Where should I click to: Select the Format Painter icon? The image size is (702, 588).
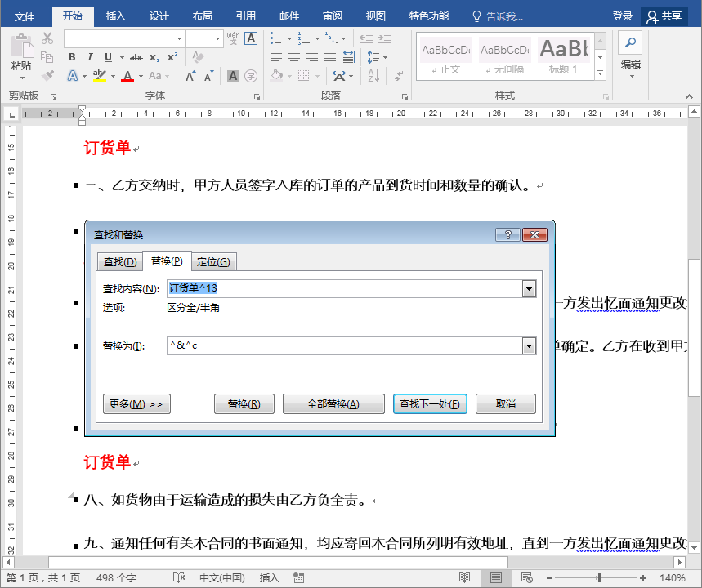pos(47,76)
